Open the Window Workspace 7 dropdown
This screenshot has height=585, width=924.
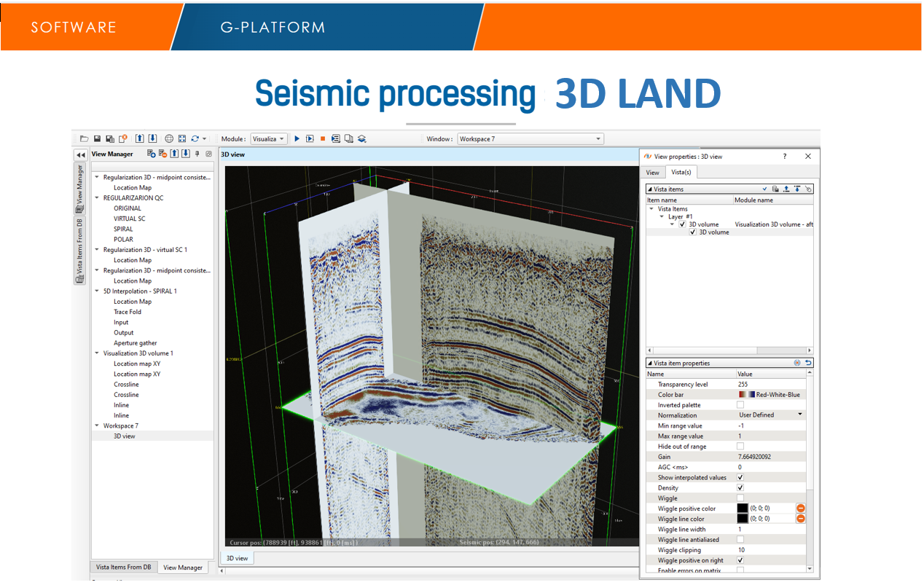click(x=529, y=138)
